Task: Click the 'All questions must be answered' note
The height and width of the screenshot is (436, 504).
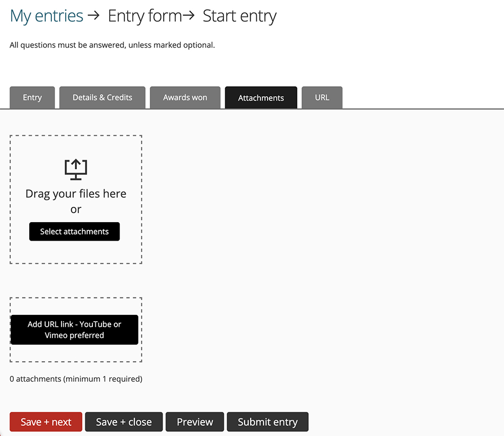Action: pos(112,45)
